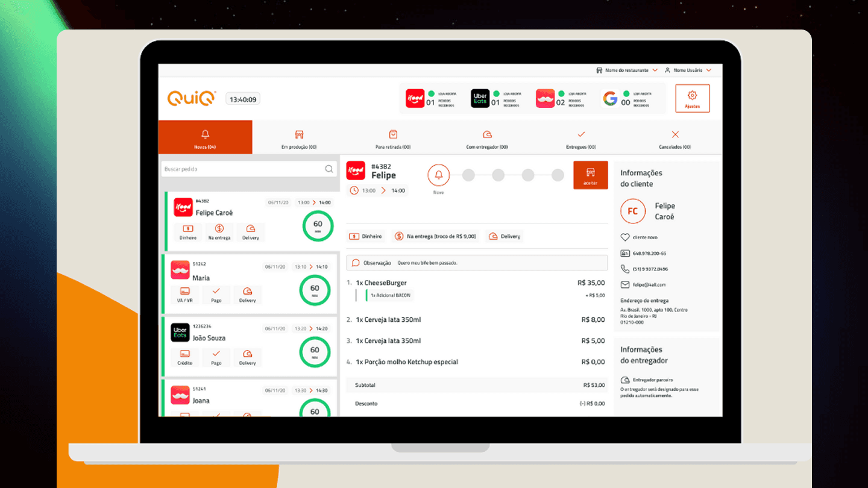868x488 pixels.
Task: Click the Google store status icon in header
Action: [x=610, y=98]
